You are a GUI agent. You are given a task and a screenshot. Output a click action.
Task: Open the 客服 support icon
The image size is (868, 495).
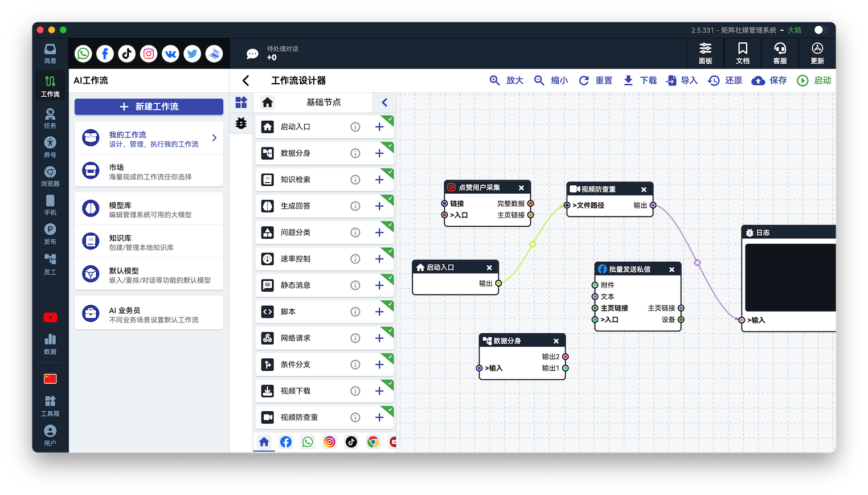[780, 53]
